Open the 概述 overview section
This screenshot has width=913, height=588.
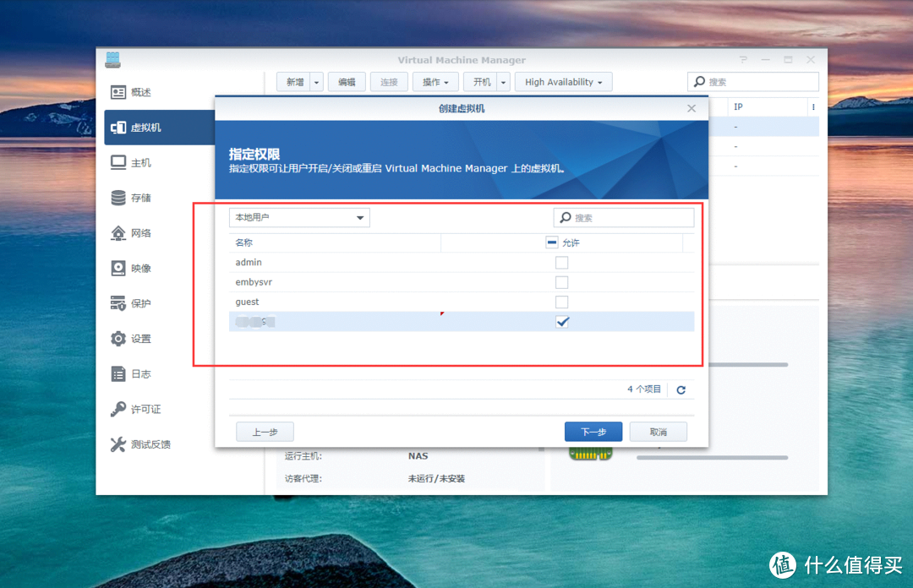141,92
